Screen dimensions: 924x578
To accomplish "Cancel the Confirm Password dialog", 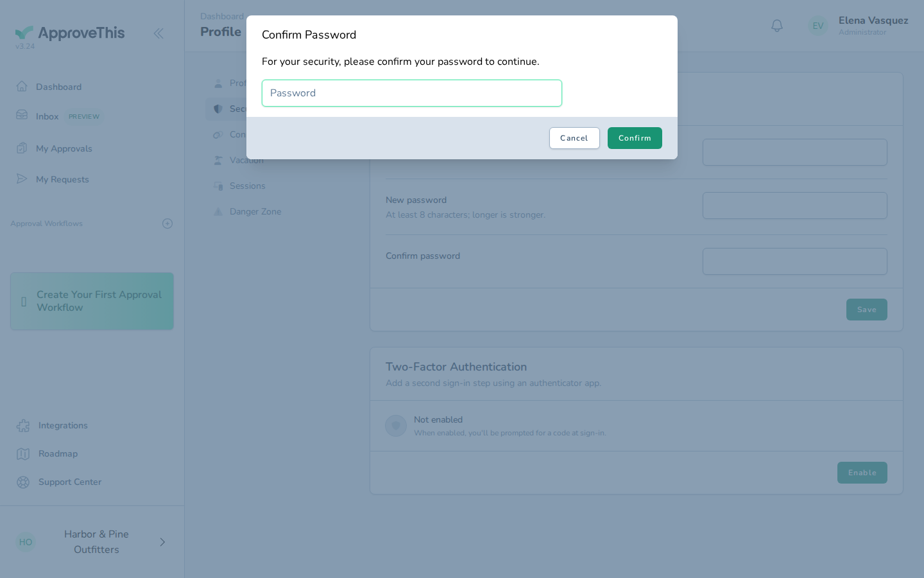I will pos(574,138).
